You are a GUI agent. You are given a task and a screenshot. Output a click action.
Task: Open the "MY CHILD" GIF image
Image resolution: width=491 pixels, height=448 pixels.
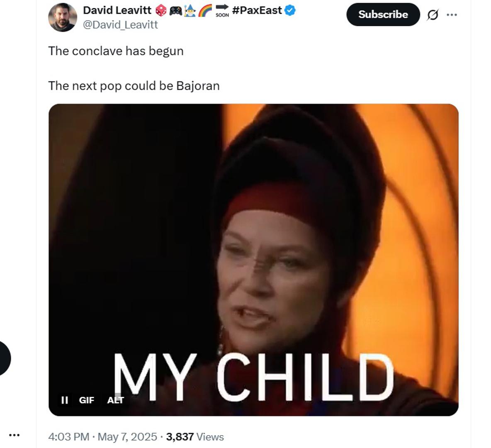click(x=253, y=249)
